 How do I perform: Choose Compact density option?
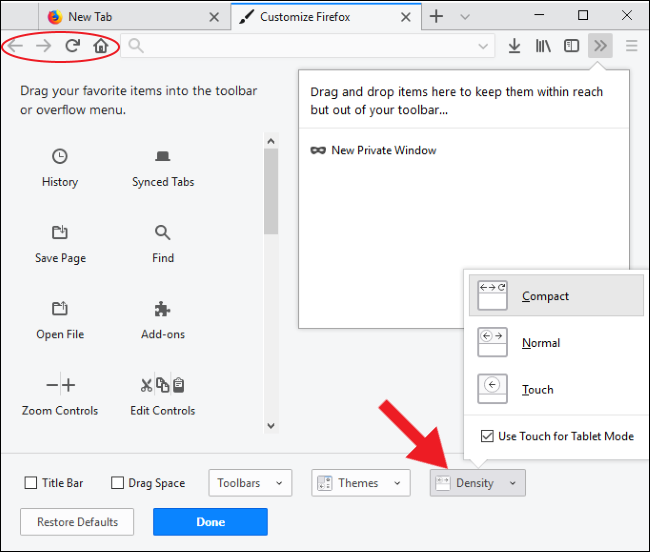pyautogui.click(x=556, y=296)
